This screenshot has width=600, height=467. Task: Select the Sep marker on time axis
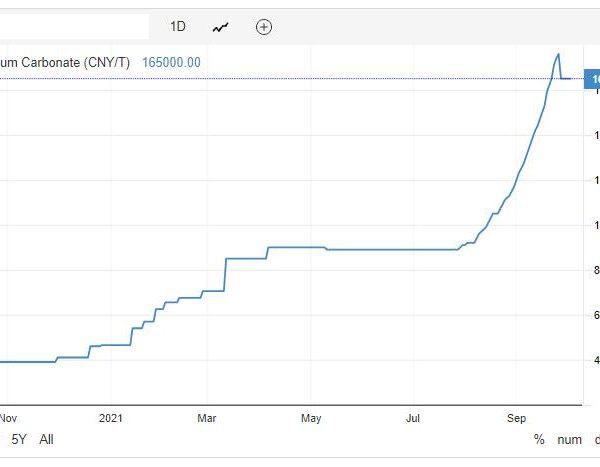point(516,416)
